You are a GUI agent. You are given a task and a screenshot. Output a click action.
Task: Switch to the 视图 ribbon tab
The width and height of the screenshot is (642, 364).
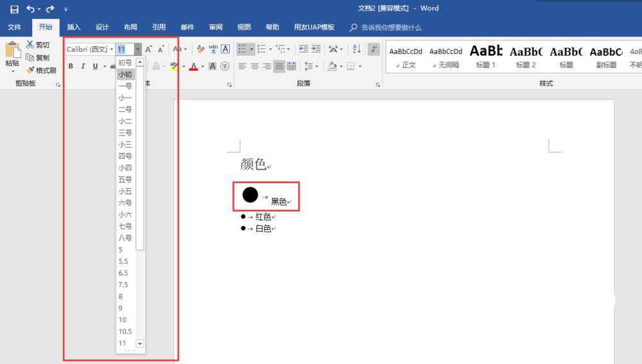click(x=244, y=28)
